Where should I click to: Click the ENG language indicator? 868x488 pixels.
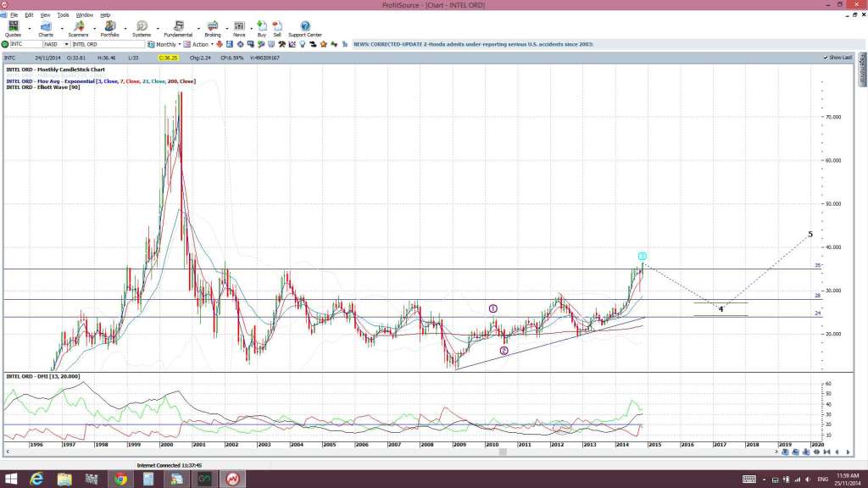point(822,480)
